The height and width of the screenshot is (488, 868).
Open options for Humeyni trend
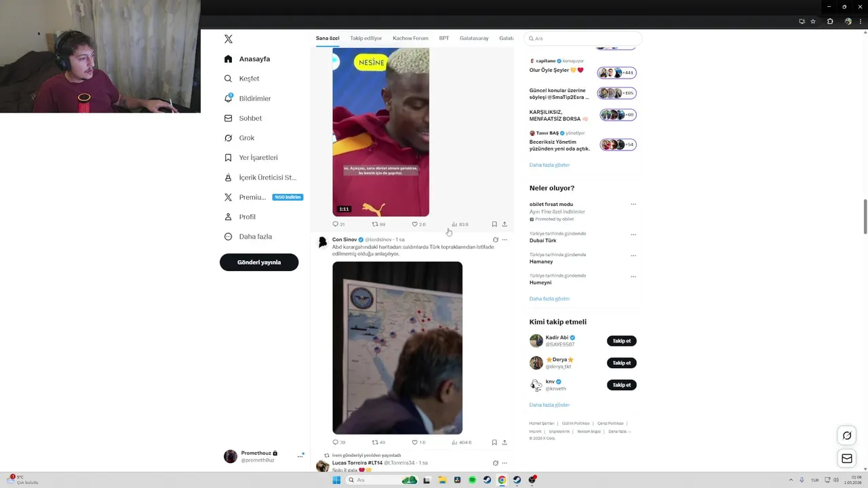point(633,277)
